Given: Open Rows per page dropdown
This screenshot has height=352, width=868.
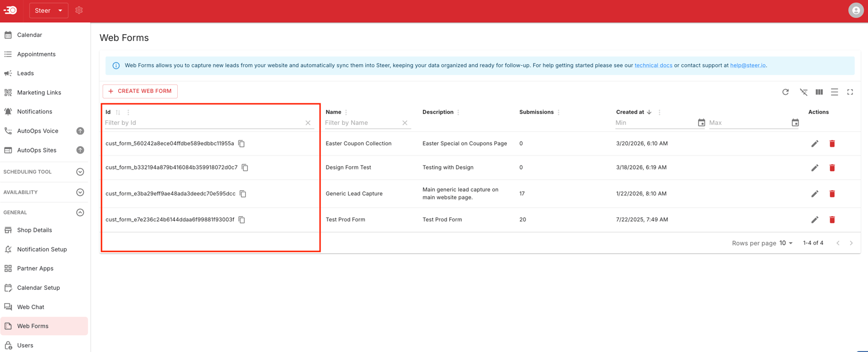Looking at the screenshot, I should click(x=786, y=243).
